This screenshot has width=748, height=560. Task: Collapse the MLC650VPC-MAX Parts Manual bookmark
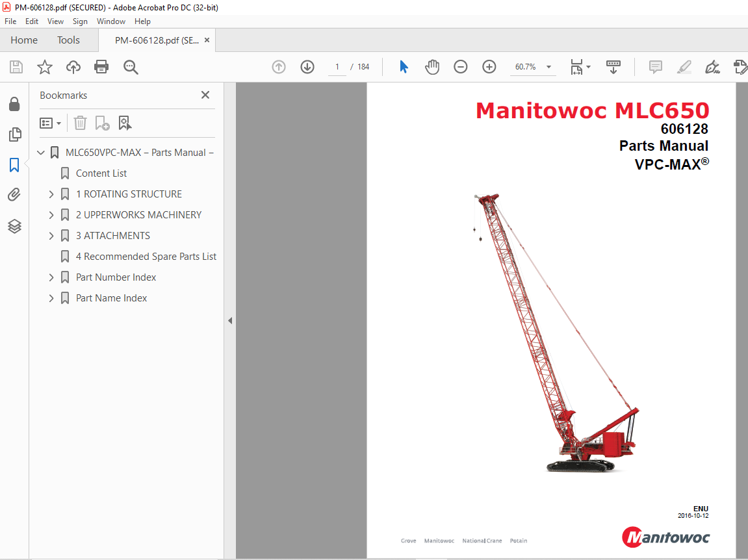[x=41, y=153]
